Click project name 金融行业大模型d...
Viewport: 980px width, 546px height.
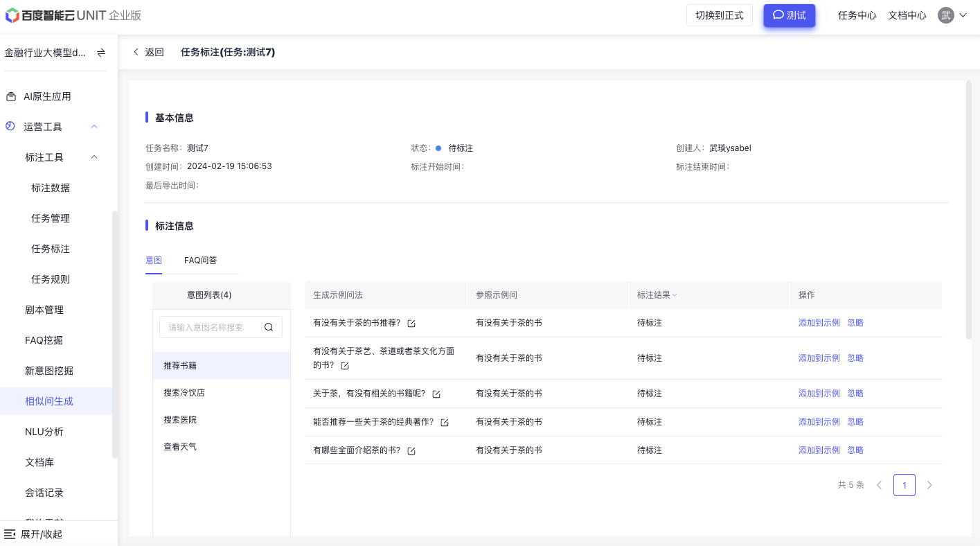point(46,53)
